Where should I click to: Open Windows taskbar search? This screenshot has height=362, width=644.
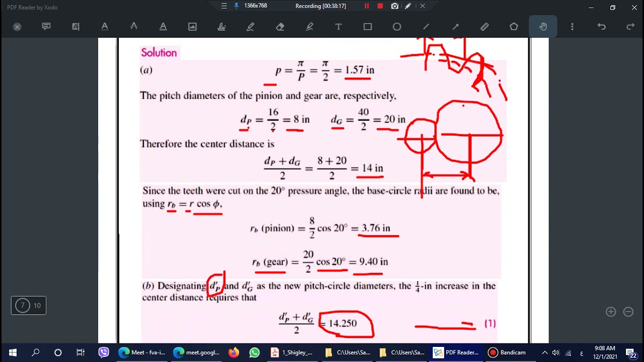[35, 352]
